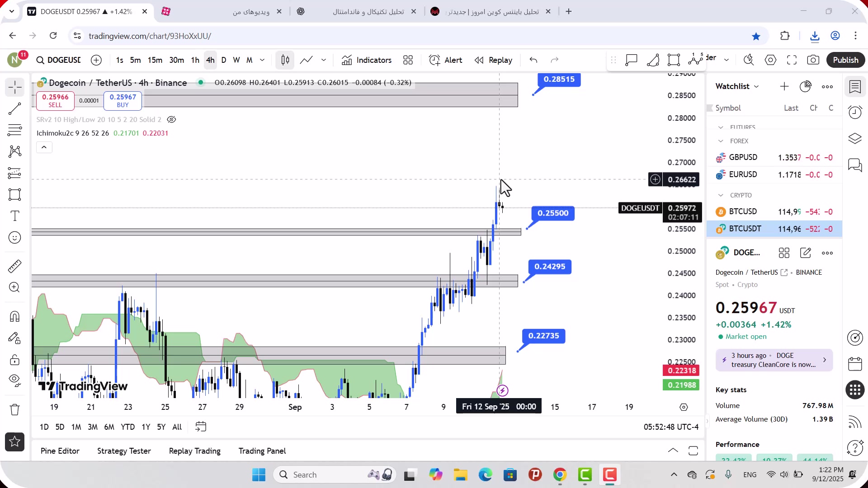Buy at 0.25967 button

(123, 101)
